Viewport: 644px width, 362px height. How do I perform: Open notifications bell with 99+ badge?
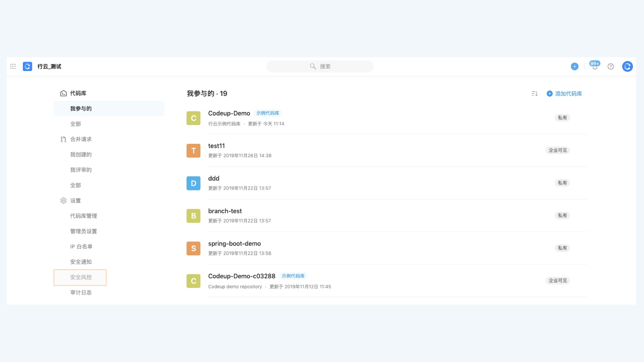[595, 66]
